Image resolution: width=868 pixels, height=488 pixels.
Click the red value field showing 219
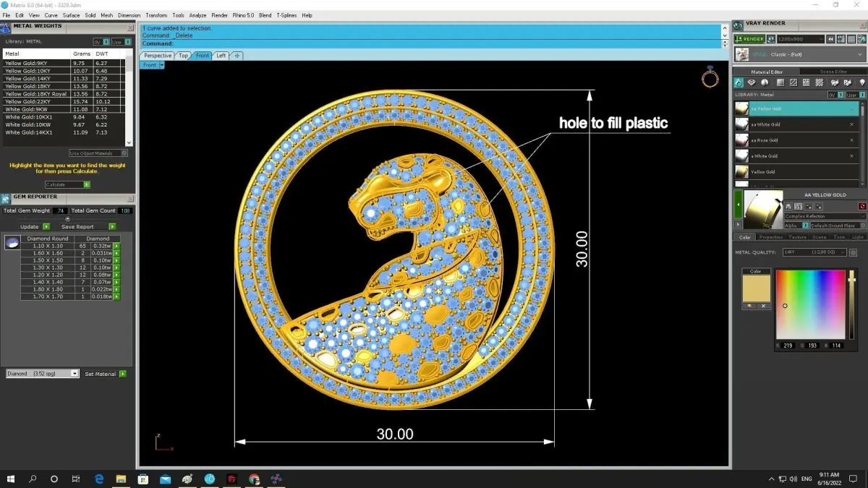coord(788,346)
